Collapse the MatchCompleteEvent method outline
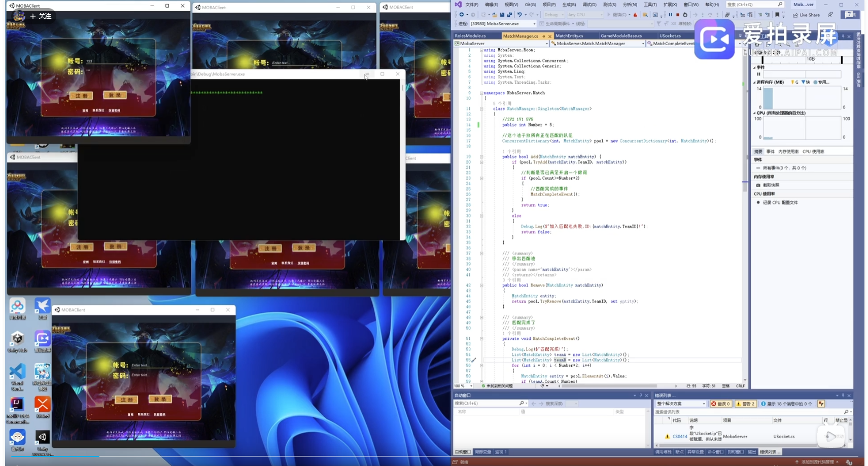868x466 pixels. click(x=481, y=338)
